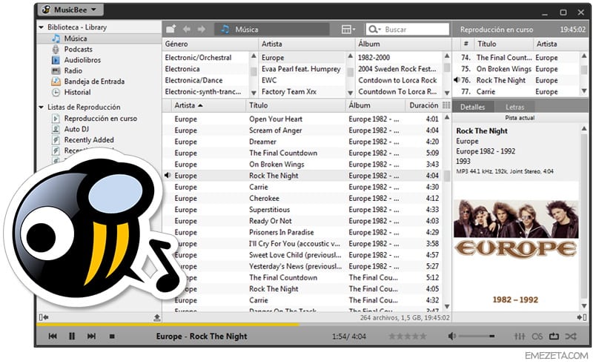
Task: Open the MusicBee main menu dropdown
Action: [70, 10]
